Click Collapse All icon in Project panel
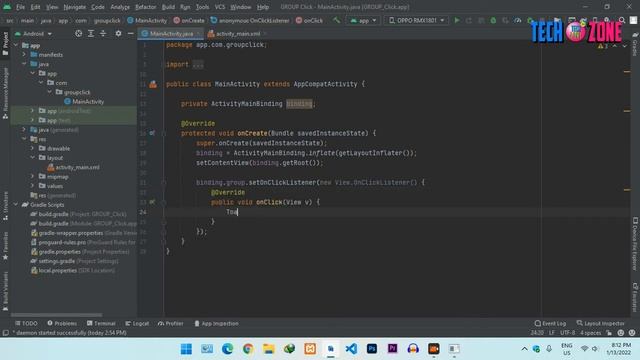This screenshot has height=360, width=640. pos(103,33)
